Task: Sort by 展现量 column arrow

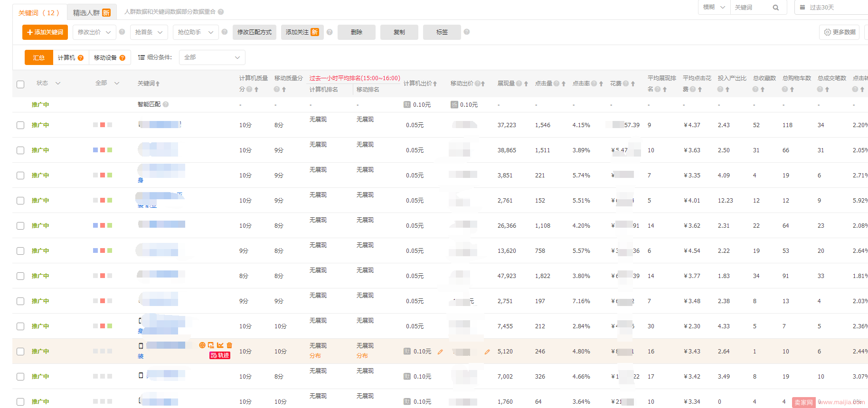Action: coord(526,83)
